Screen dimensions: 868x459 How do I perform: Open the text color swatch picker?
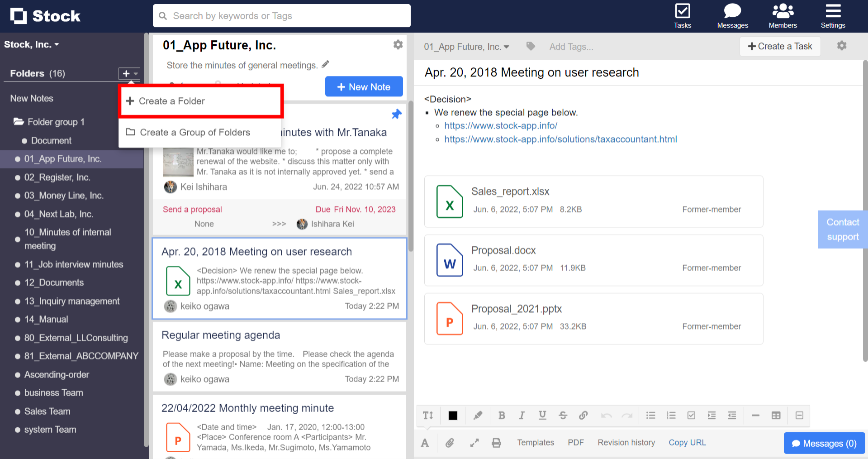point(453,415)
